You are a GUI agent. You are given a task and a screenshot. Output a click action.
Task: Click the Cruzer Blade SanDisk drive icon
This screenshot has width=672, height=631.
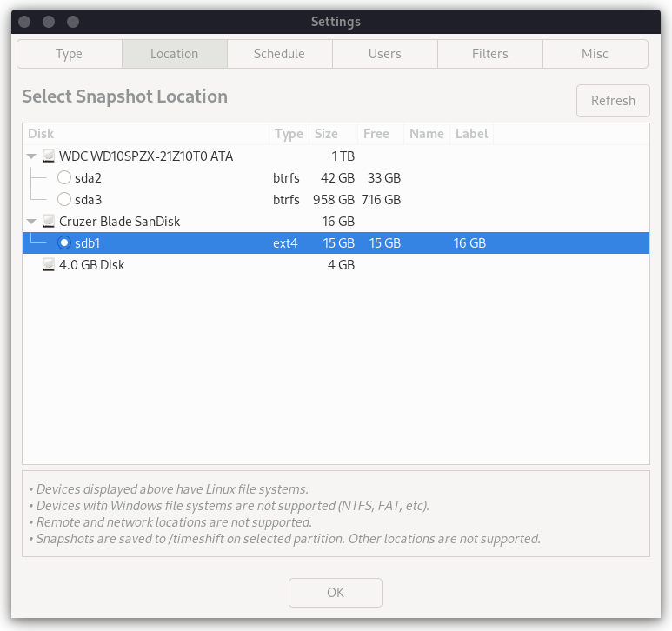(x=49, y=222)
